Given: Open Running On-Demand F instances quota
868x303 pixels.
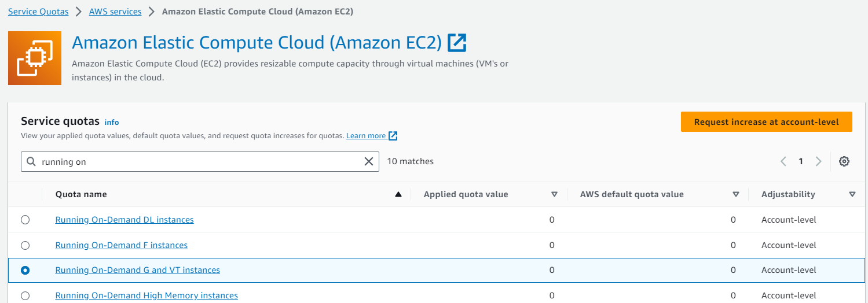Looking at the screenshot, I should [x=122, y=245].
